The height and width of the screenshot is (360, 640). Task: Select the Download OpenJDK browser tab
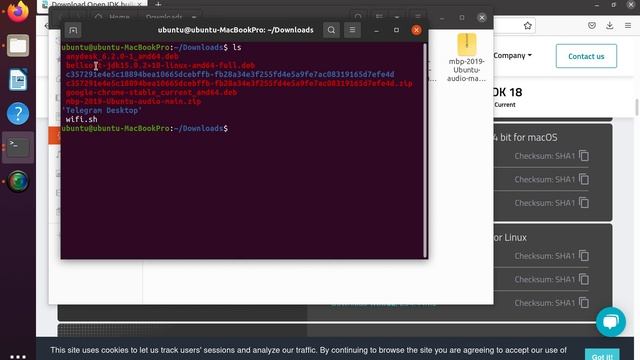pos(92,4)
